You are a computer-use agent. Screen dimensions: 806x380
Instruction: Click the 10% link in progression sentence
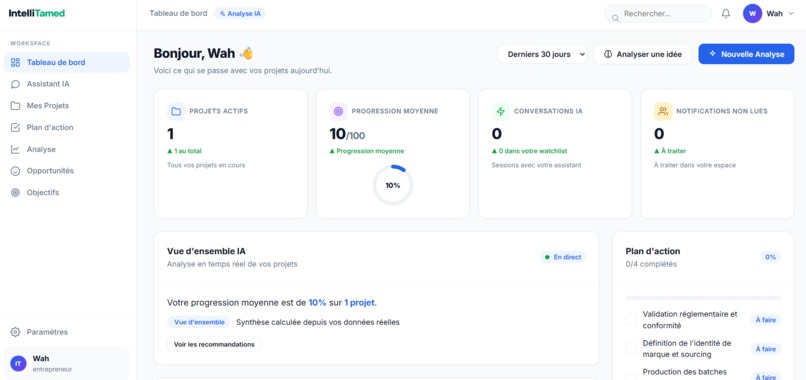click(317, 303)
